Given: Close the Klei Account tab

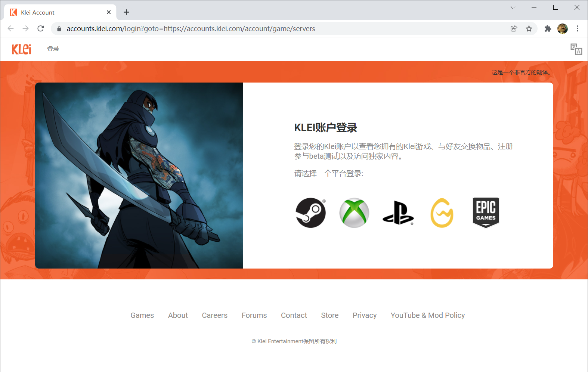Looking at the screenshot, I should (x=109, y=12).
